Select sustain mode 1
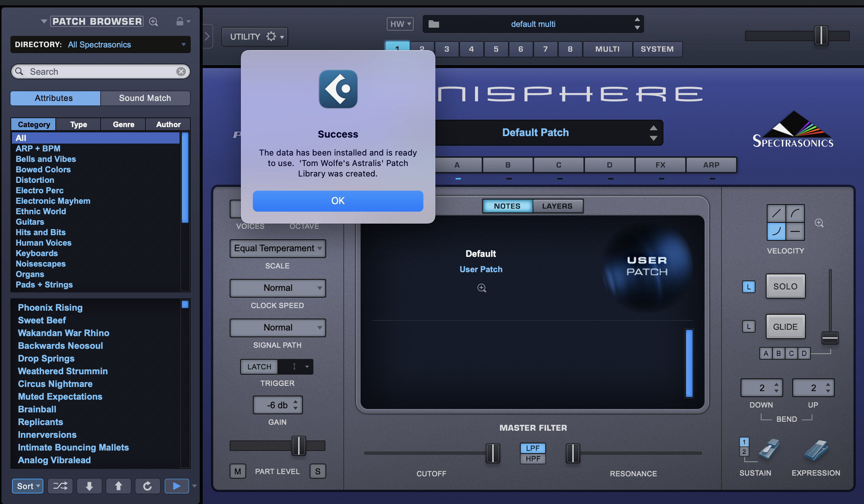The height and width of the screenshot is (504, 864). (x=744, y=442)
